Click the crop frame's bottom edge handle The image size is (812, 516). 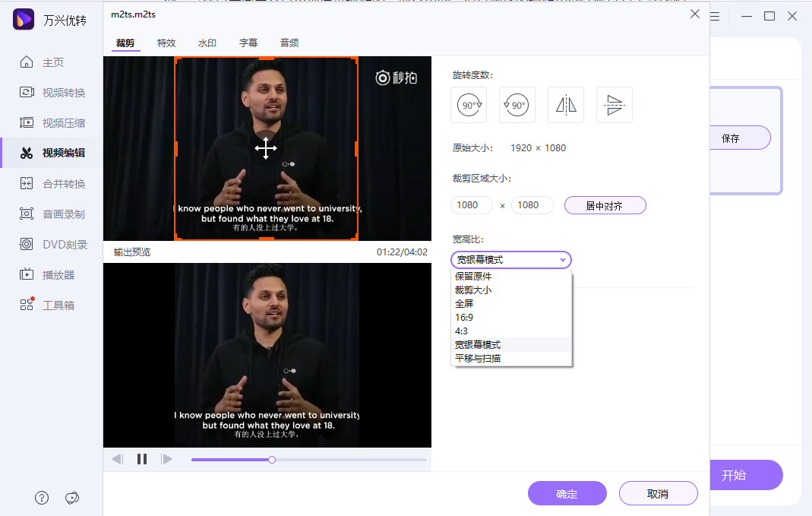click(266, 239)
